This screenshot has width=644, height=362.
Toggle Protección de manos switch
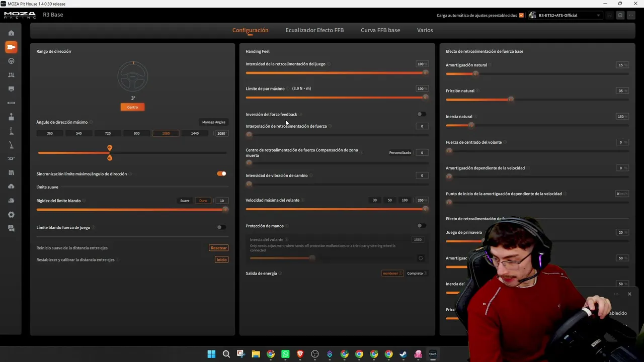tap(422, 226)
